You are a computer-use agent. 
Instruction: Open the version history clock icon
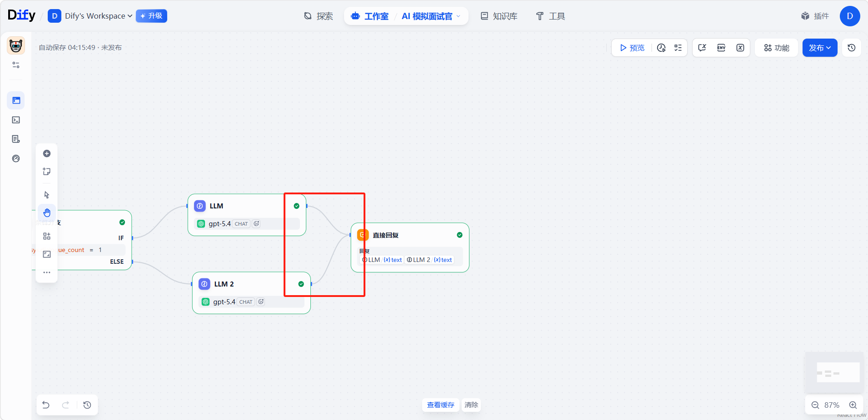(x=852, y=48)
